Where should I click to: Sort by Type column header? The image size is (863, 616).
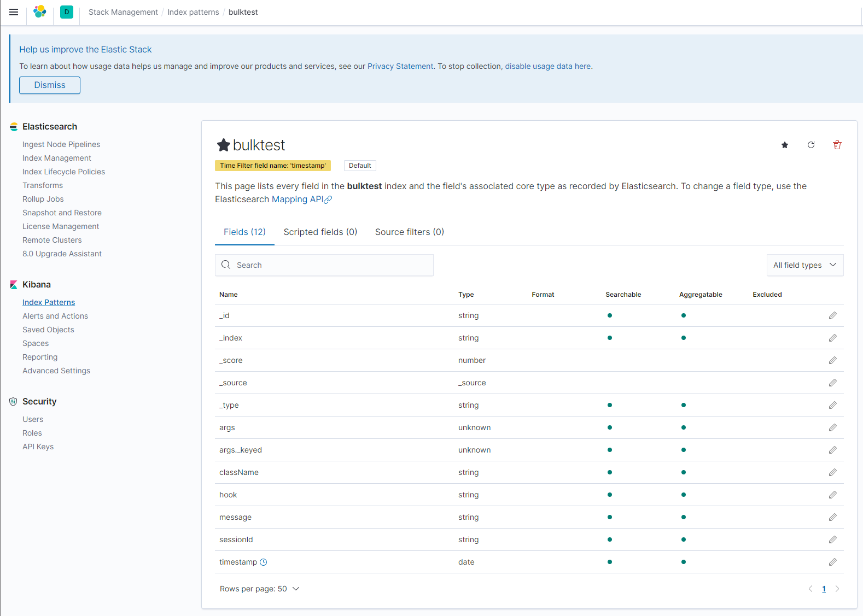[x=466, y=295]
